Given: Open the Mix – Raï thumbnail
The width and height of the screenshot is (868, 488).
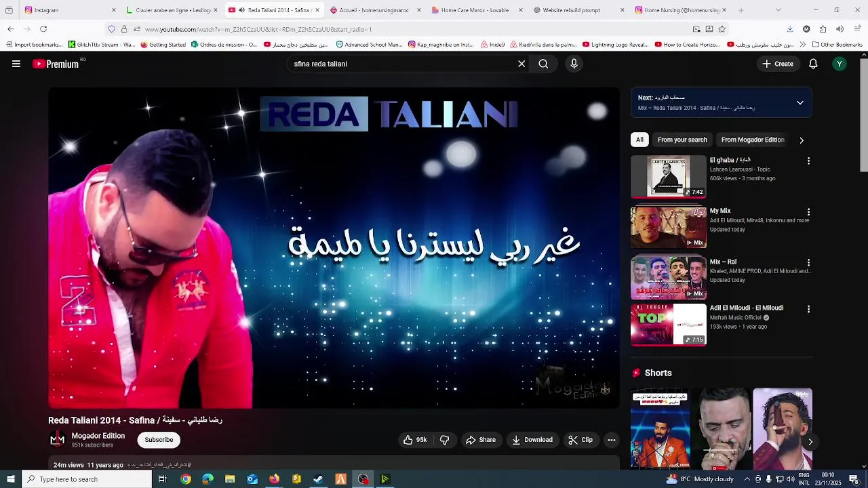Looking at the screenshot, I should tap(669, 278).
